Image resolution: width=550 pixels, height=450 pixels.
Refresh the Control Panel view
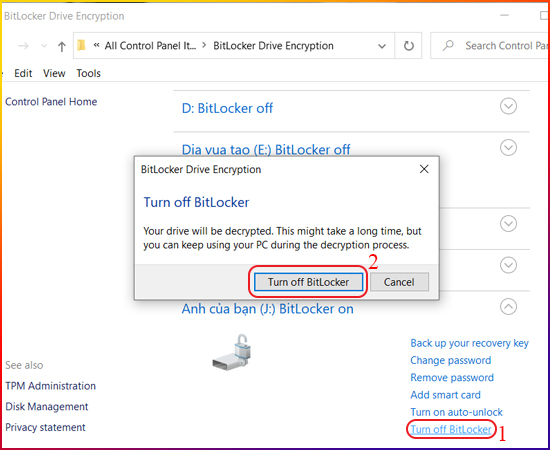(409, 46)
